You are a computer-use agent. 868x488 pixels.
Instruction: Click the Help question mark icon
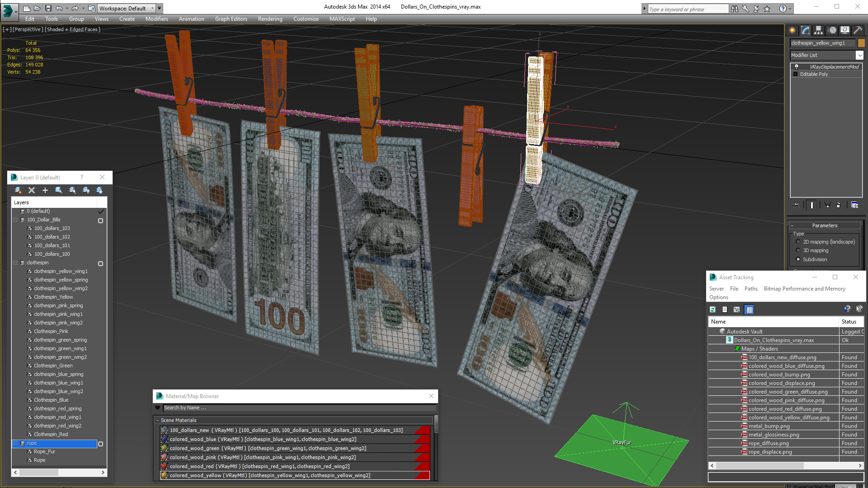[783, 9]
